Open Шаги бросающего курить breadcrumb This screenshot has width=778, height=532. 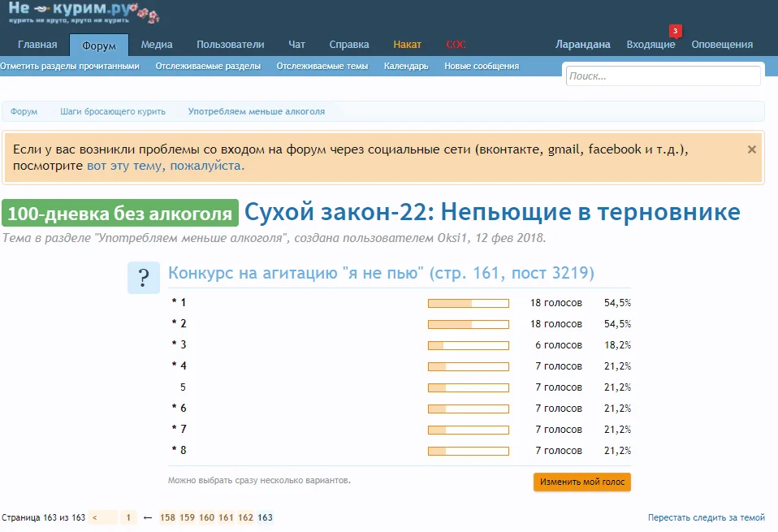(x=113, y=111)
